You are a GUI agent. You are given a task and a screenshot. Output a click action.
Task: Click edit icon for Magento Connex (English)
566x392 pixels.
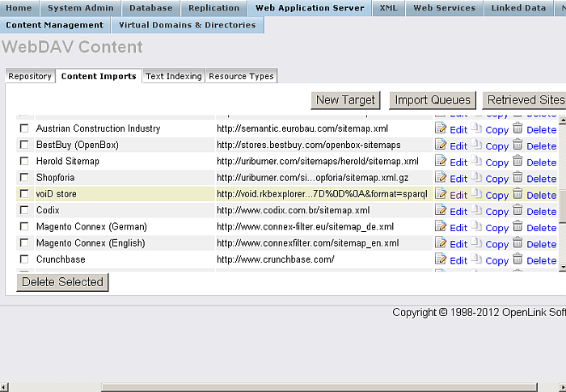441,242
